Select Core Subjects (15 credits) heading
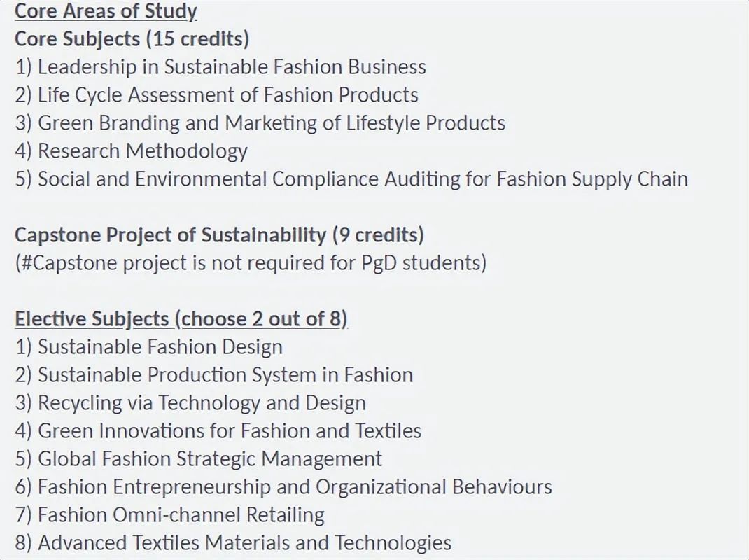Viewport: 749px width, 560px height. pyautogui.click(x=132, y=39)
